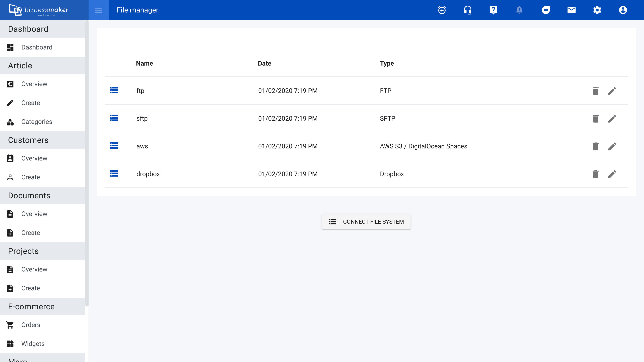Start video call from header icon
This screenshot has width=644, height=362.
pyautogui.click(x=546, y=10)
